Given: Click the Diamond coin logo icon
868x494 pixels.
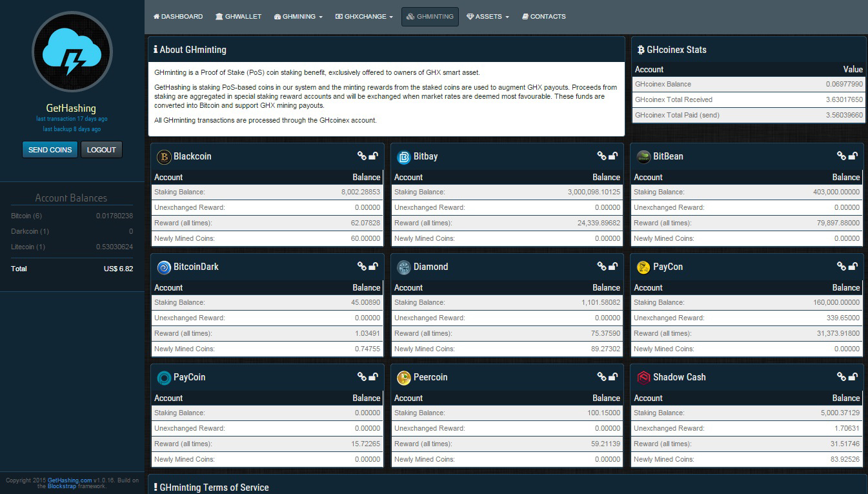Looking at the screenshot, I should [403, 267].
